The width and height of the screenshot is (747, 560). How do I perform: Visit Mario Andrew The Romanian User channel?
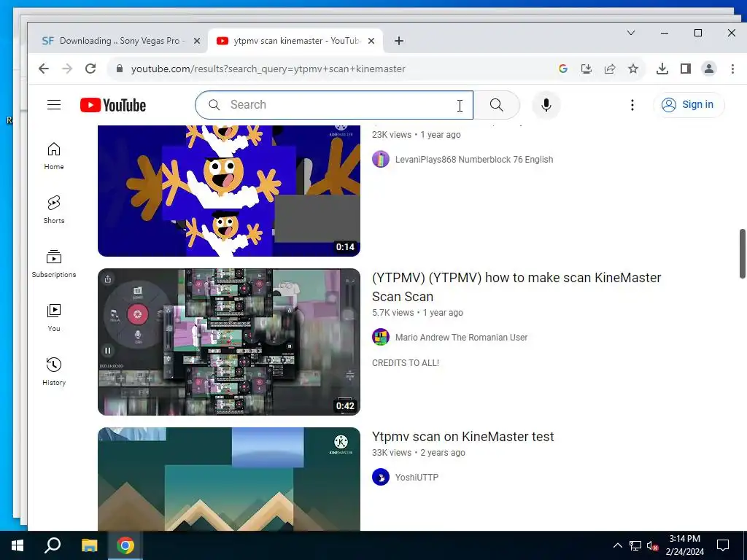tap(461, 338)
